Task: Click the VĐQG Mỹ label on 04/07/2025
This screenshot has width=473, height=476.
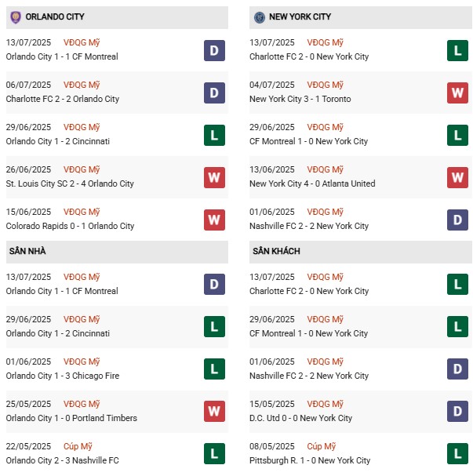Action: 325,85
